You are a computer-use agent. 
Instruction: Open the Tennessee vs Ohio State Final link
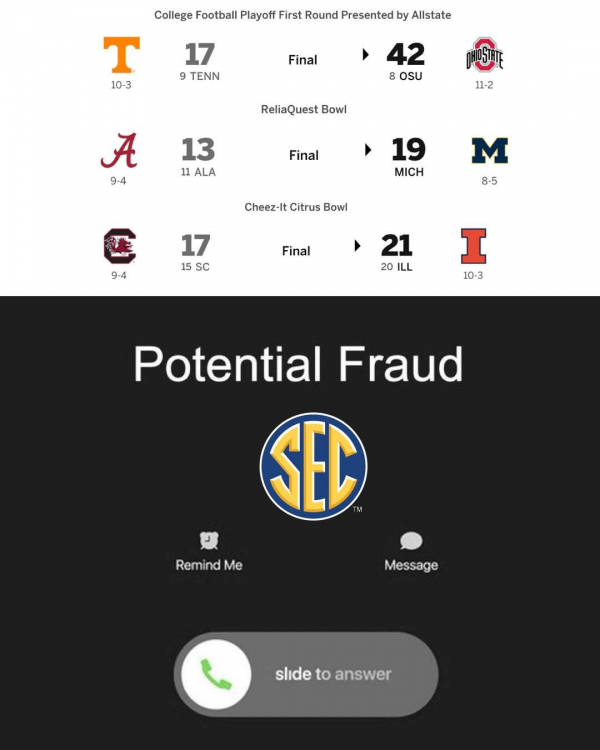coord(302,60)
